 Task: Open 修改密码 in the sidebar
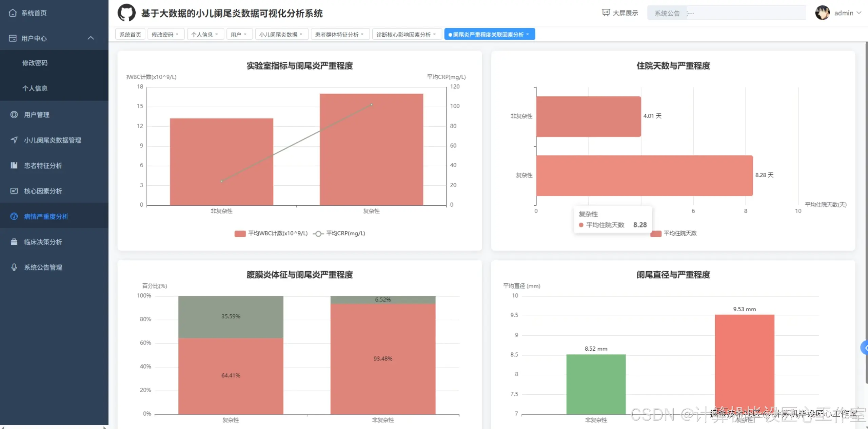click(35, 63)
